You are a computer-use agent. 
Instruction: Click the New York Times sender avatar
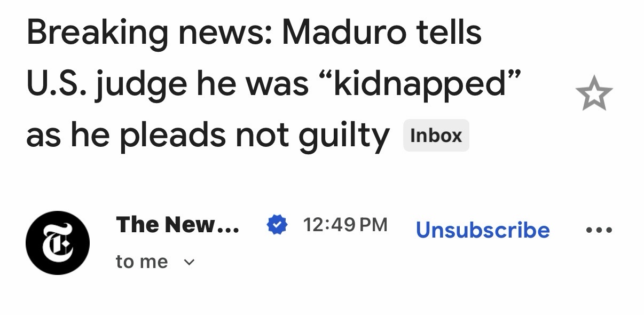click(x=58, y=242)
